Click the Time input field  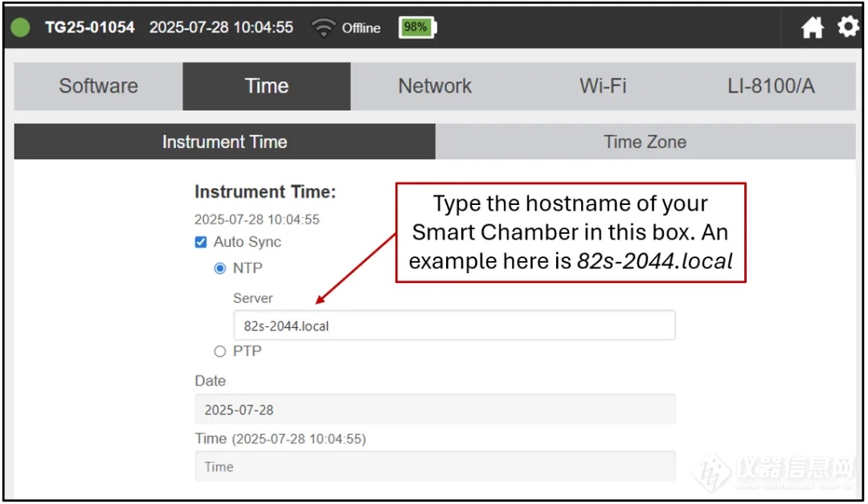tap(434, 467)
